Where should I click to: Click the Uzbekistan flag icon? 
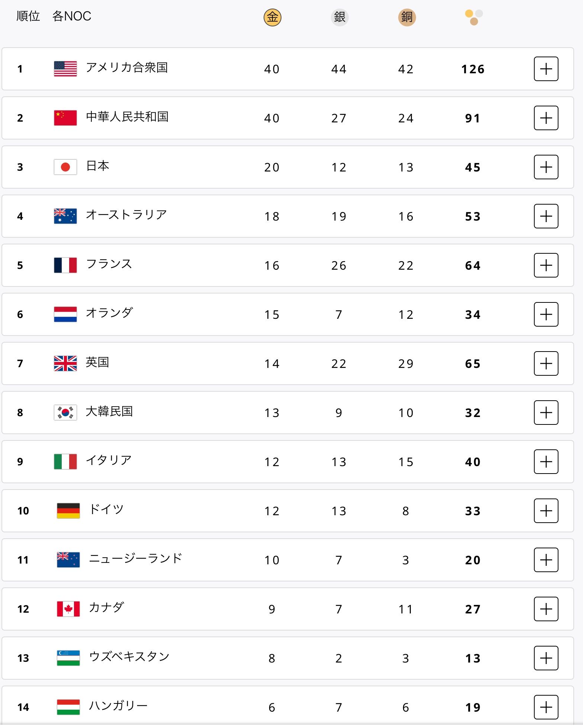[68, 658]
